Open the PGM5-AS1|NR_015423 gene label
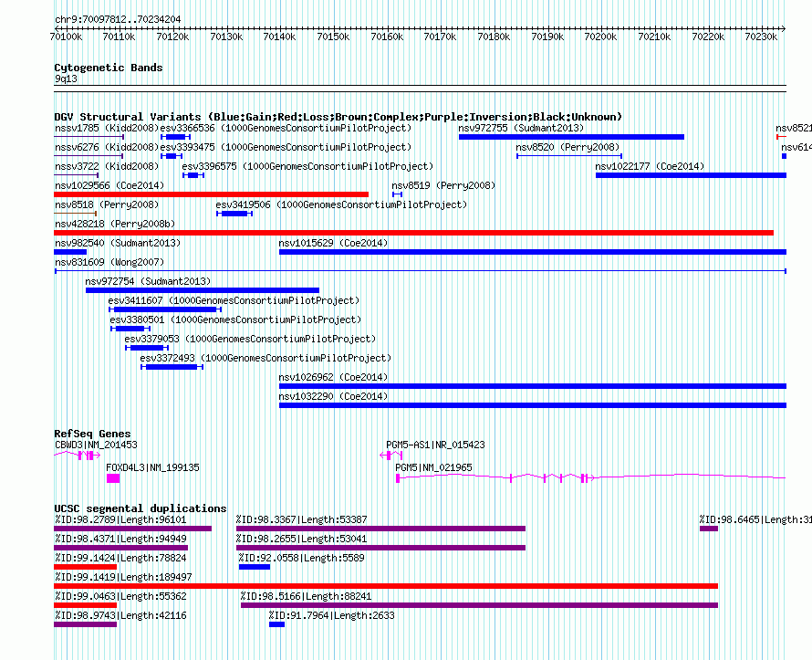 435,445
